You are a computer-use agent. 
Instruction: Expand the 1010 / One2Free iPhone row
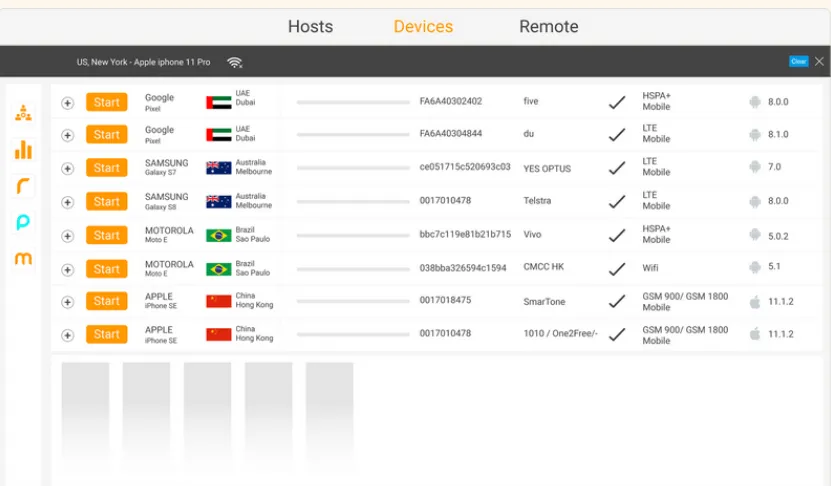[67, 335]
